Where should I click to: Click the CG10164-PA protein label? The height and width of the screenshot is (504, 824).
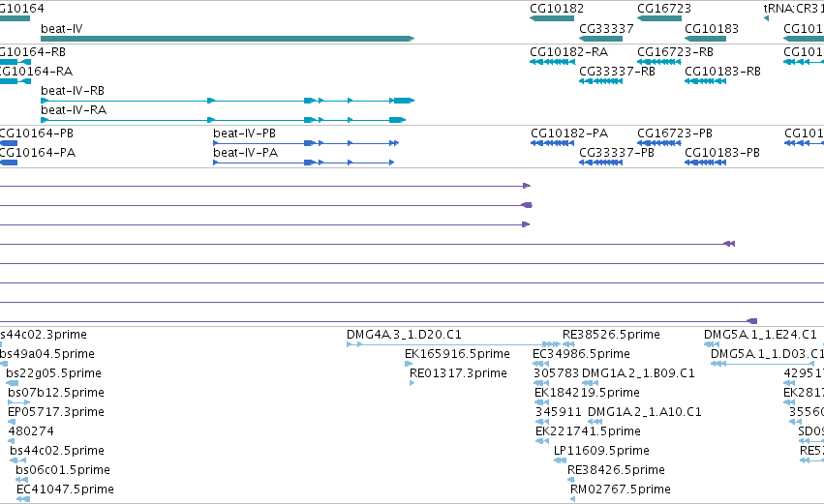pos(38,153)
